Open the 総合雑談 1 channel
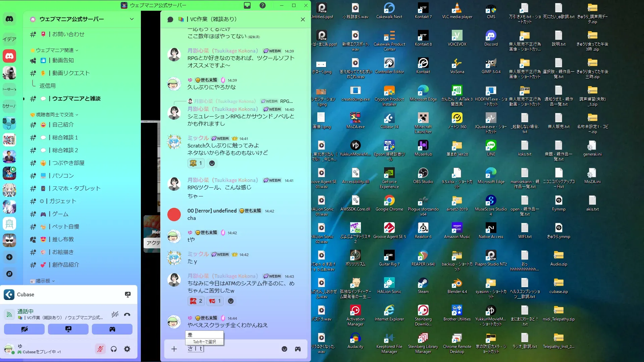 65,137
